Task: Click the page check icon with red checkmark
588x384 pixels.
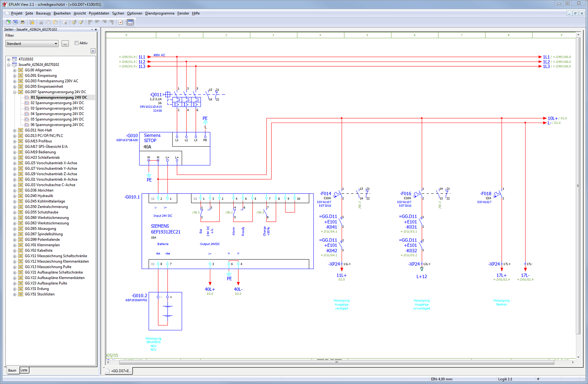Action: tap(121, 22)
